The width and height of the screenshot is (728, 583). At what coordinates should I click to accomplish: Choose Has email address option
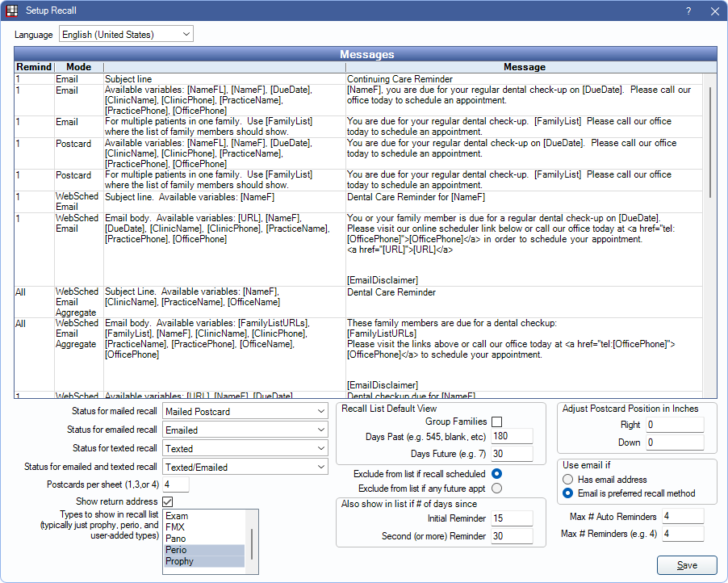pyautogui.click(x=569, y=480)
